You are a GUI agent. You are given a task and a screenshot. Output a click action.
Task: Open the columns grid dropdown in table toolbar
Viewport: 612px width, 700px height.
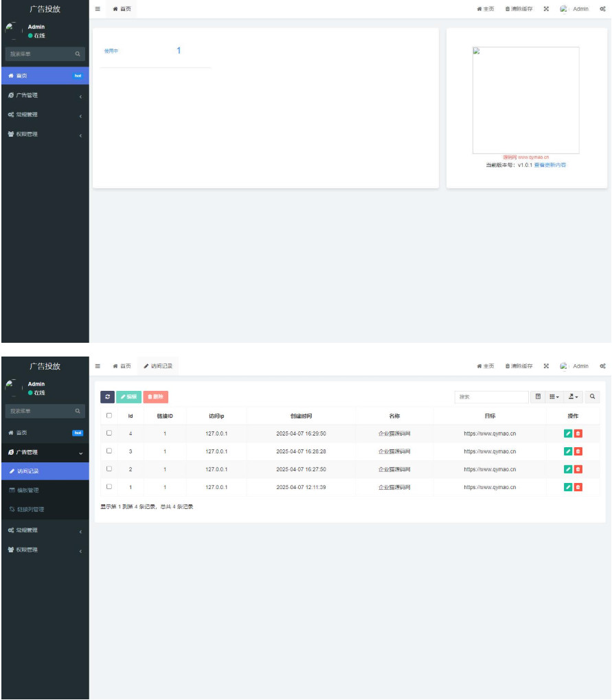[554, 396]
